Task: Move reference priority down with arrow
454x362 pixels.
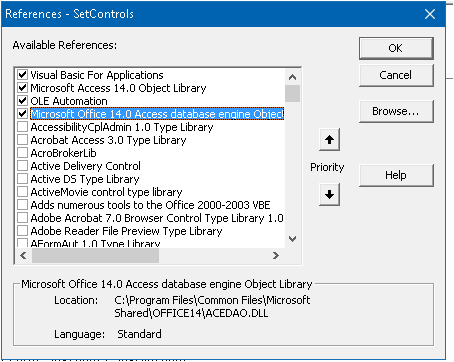Action: tap(329, 194)
